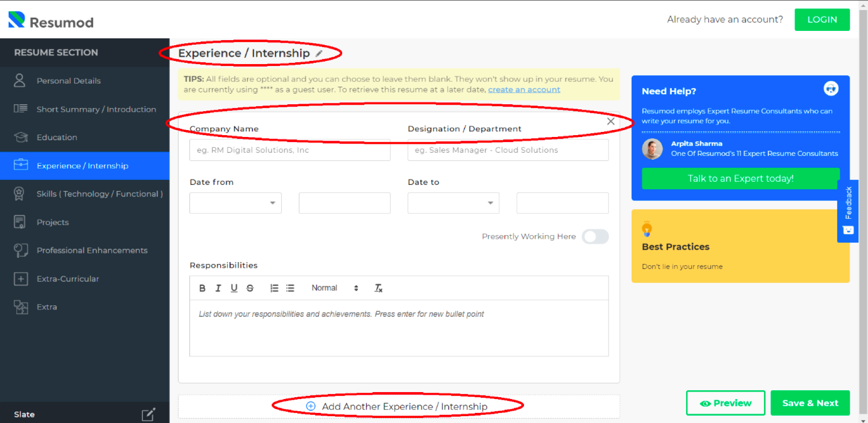Apply underline formatting in Responsibilities editor

tap(234, 288)
